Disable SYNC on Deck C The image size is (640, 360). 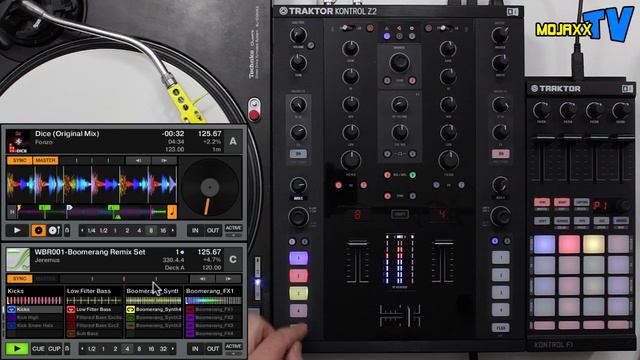(20, 279)
